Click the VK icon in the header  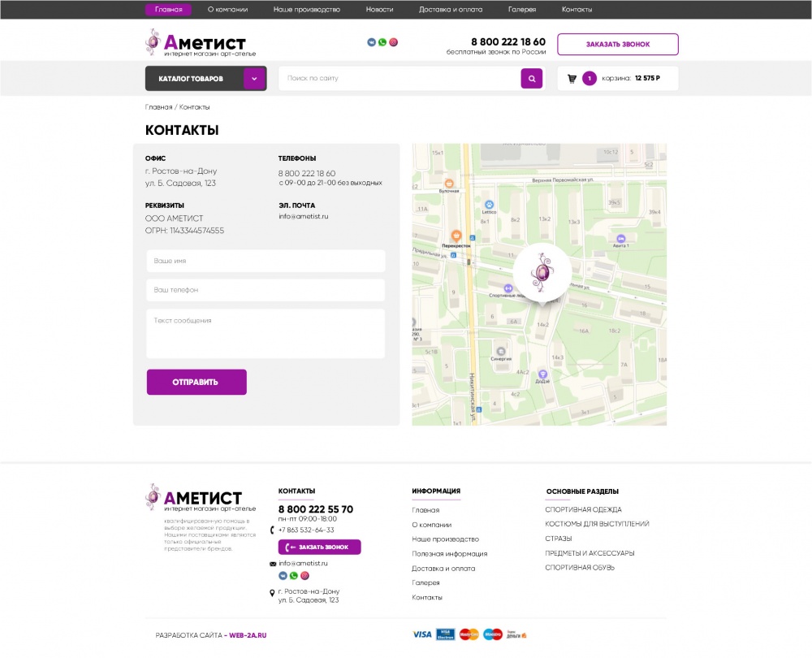372,42
